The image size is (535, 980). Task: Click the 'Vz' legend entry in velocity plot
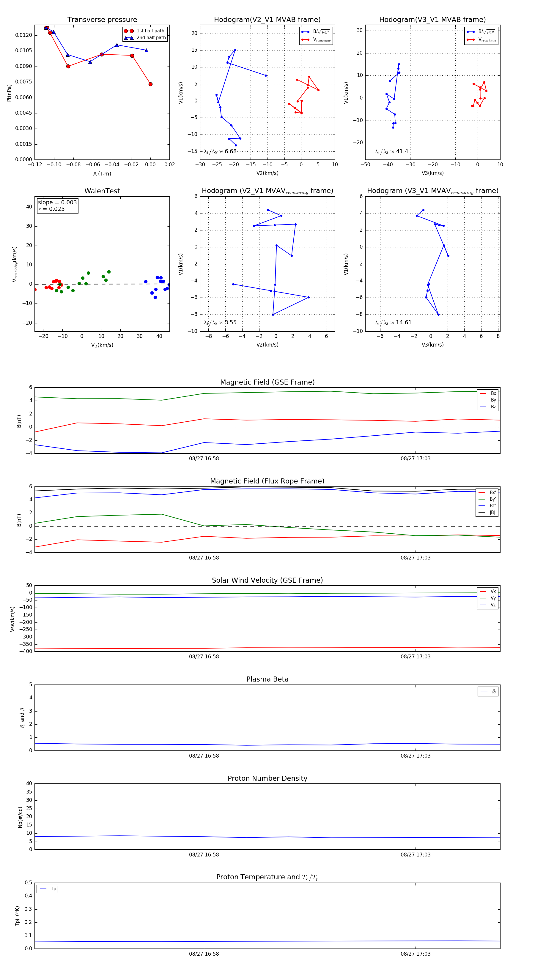click(488, 605)
